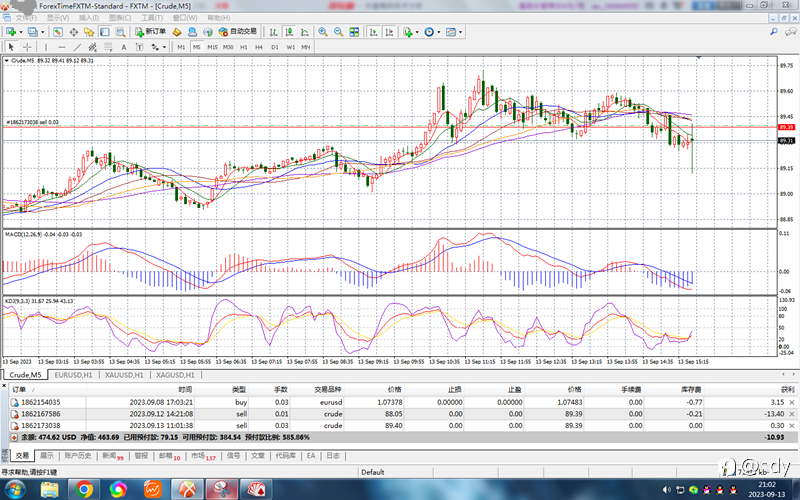The image size is (800, 500).
Task: Select the Fibonacci retracement tool
Action: click(108, 47)
